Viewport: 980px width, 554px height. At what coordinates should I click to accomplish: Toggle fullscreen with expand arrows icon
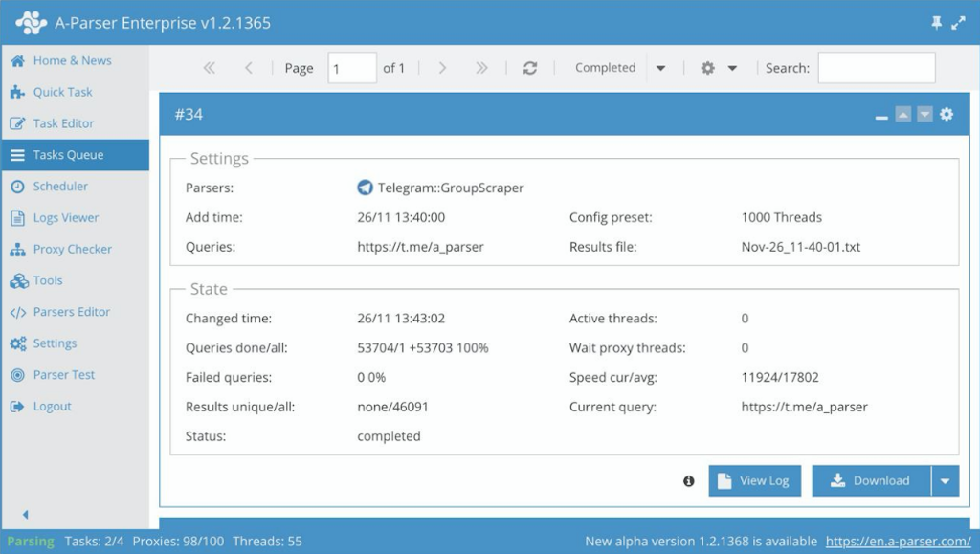click(x=958, y=23)
